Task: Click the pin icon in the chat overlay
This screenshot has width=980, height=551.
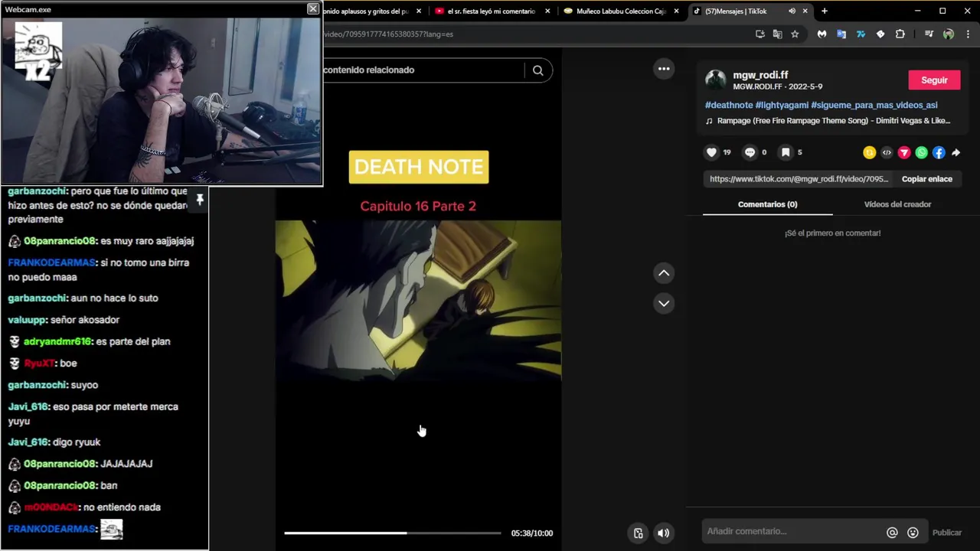Action: (x=200, y=200)
